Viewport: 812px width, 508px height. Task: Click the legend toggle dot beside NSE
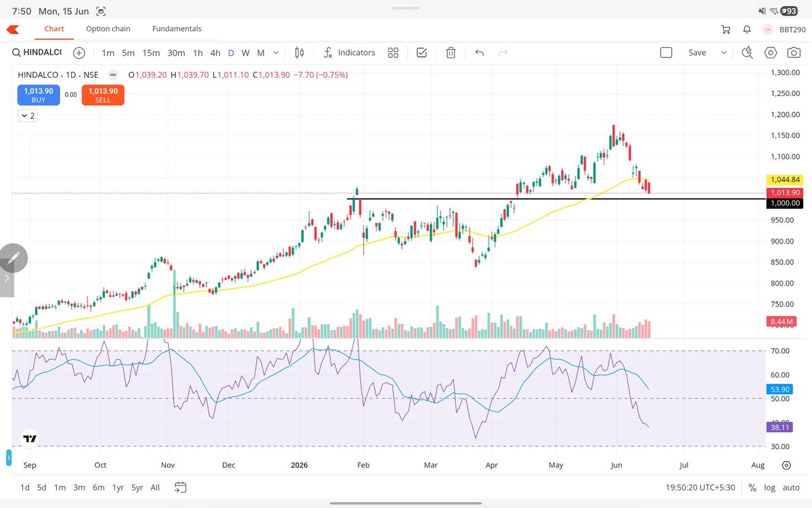(x=113, y=74)
